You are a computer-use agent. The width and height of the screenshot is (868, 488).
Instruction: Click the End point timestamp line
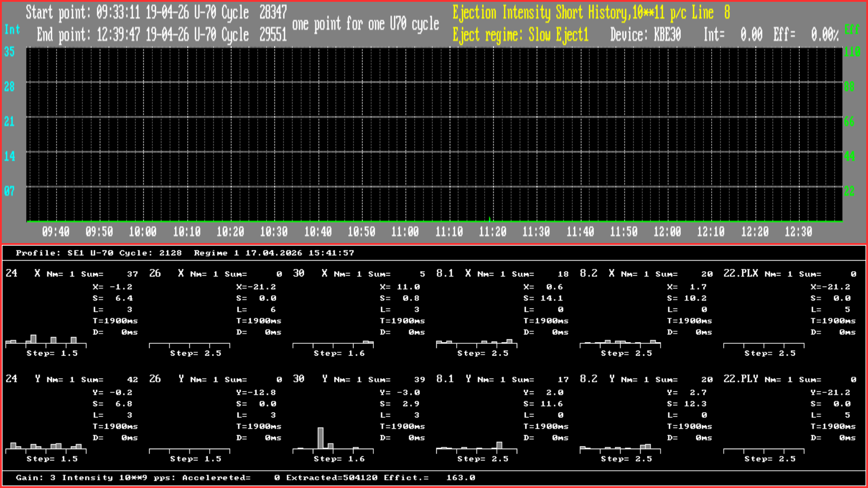161,35
